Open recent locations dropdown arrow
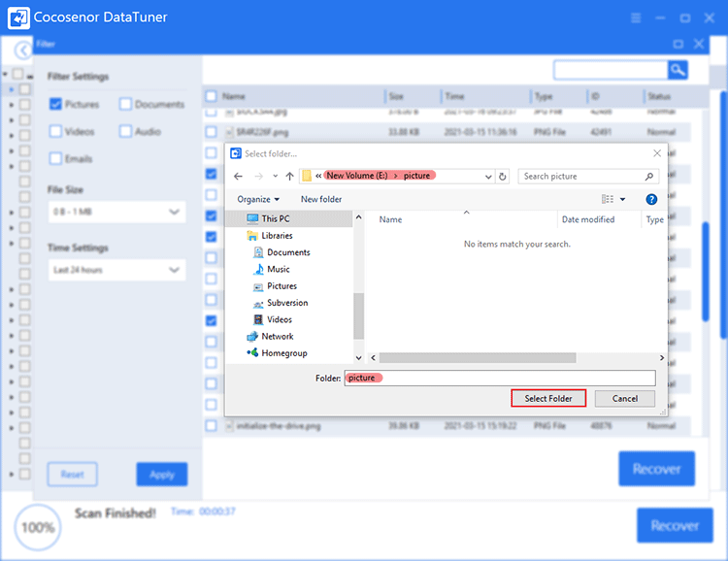The height and width of the screenshot is (561, 728). [276, 176]
